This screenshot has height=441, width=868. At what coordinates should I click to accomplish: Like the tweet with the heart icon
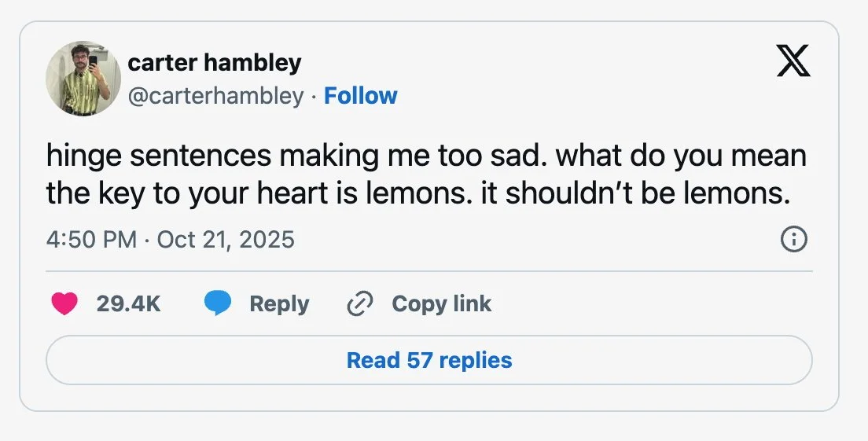pyautogui.click(x=64, y=303)
